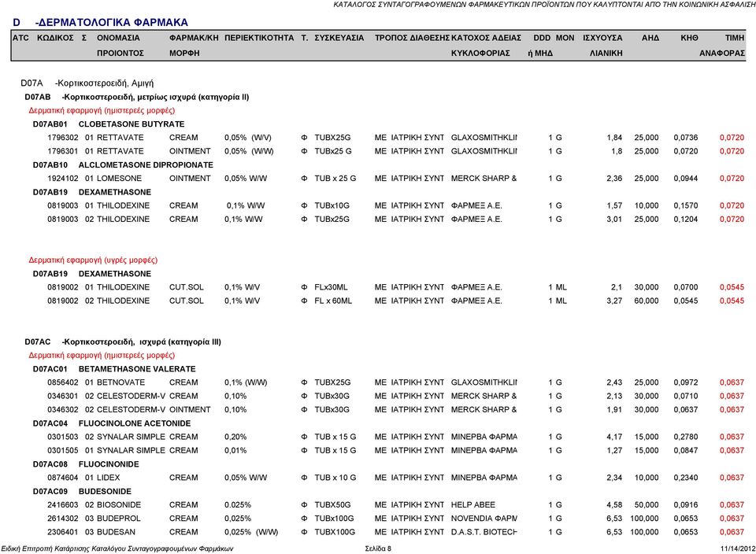The width and height of the screenshot is (756, 554).
Task: Click the product name BUDEPROL
Action: tap(119, 519)
